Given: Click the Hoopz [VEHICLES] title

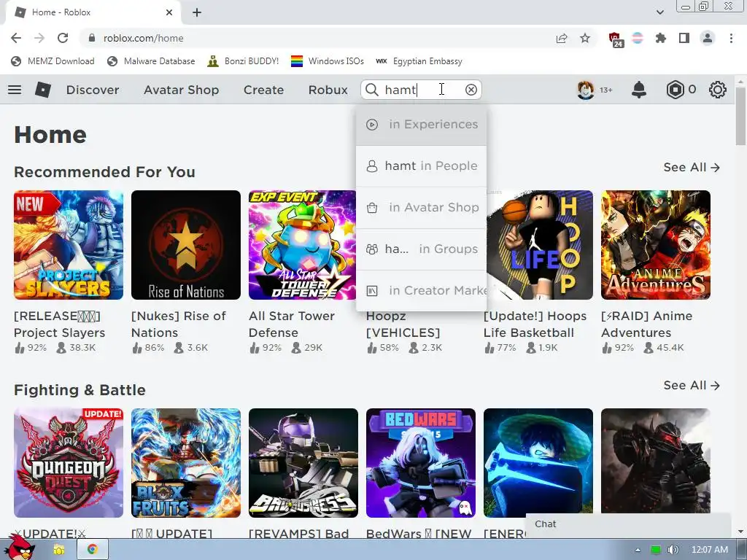Looking at the screenshot, I should click(x=403, y=324).
